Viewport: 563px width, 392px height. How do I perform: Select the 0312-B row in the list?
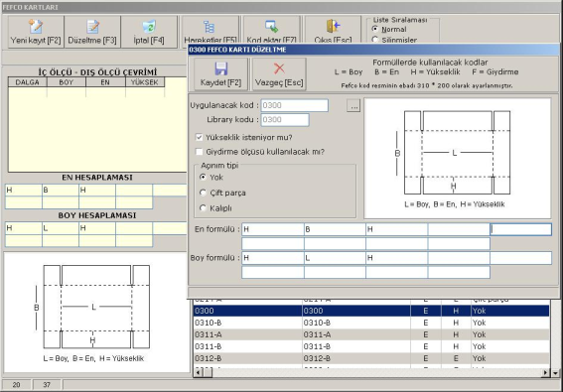pyautogui.click(x=371, y=358)
